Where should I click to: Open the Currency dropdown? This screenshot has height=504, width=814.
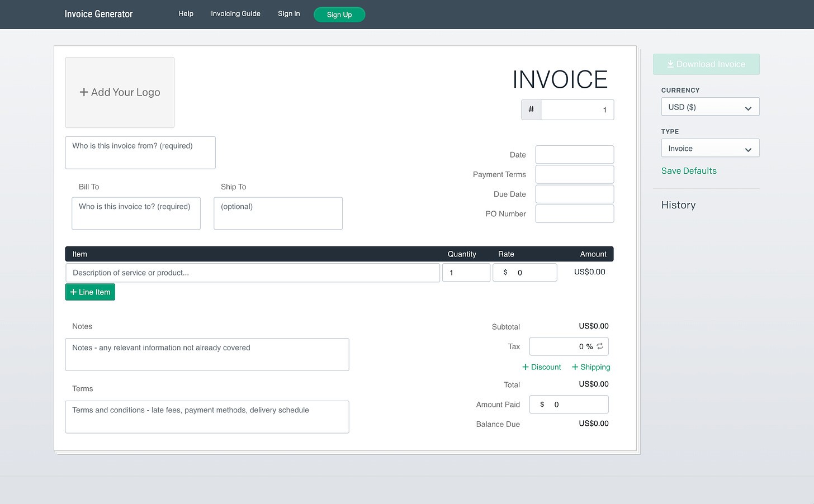click(x=710, y=107)
